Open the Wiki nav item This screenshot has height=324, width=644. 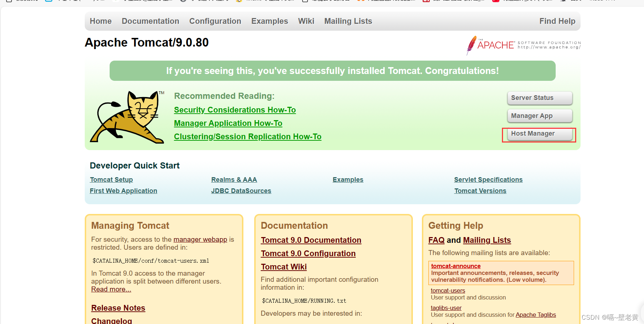click(x=306, y=21)
